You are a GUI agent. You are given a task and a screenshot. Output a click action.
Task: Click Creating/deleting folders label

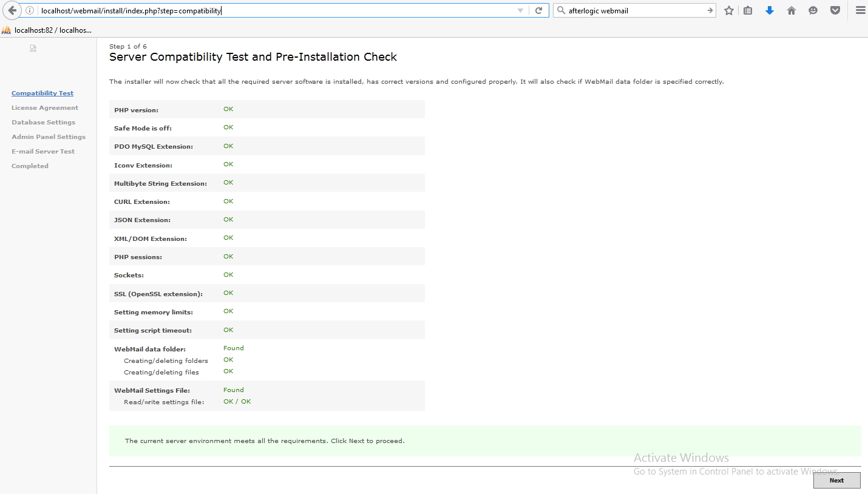coord(166,360)
